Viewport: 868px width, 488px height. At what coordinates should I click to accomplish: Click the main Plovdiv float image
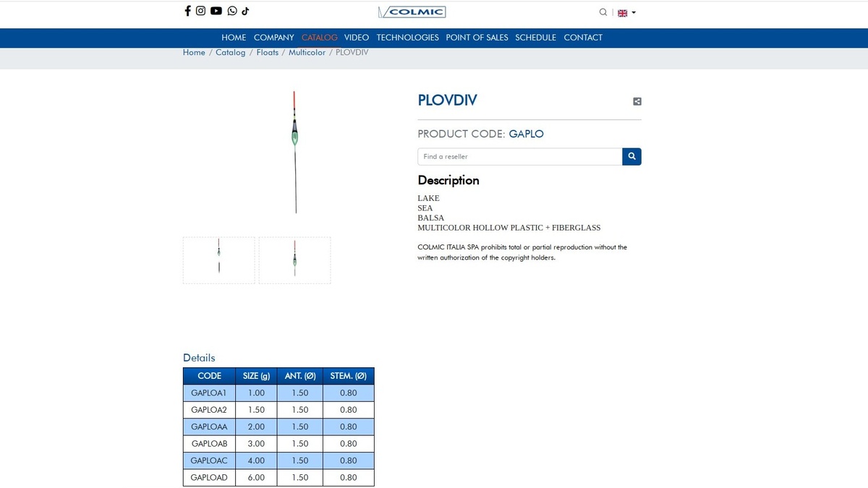pos(295,152)
